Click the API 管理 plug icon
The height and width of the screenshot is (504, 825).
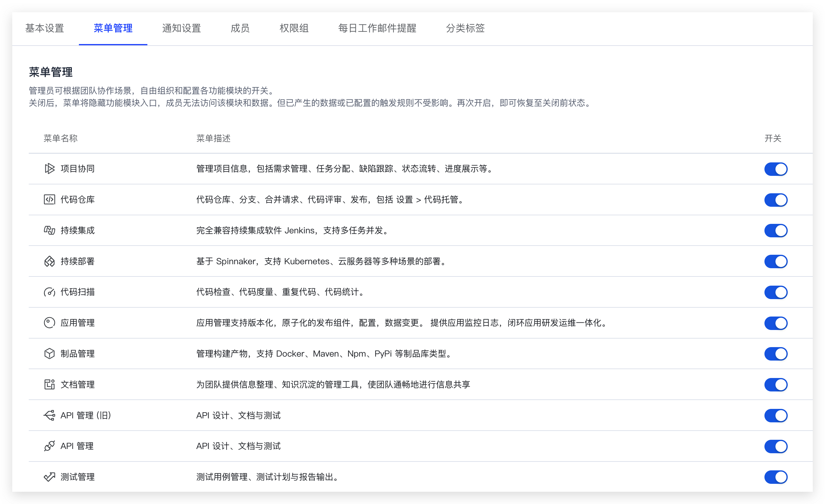pos(49,446)
